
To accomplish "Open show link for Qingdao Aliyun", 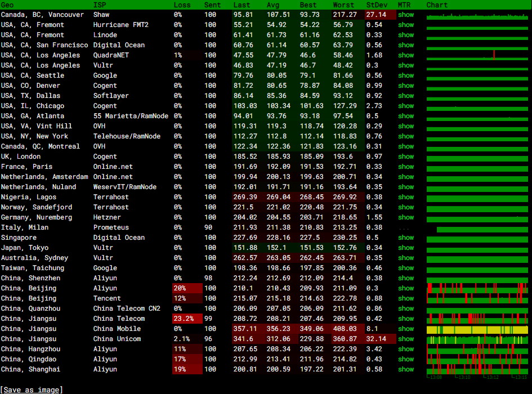I will (406, 359).
